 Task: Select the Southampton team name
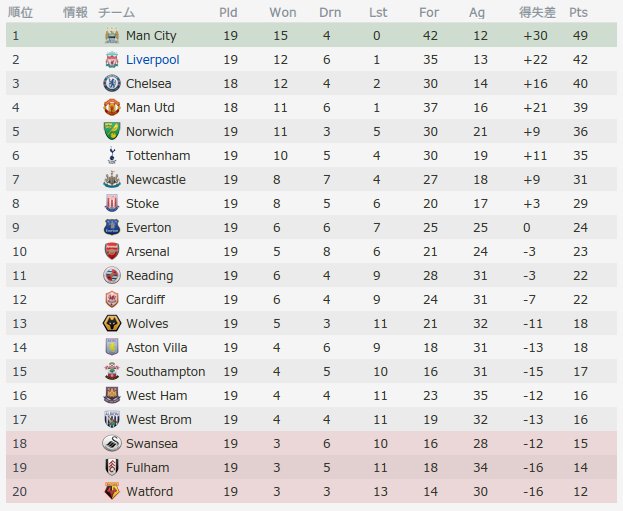[x=166, y=372]
